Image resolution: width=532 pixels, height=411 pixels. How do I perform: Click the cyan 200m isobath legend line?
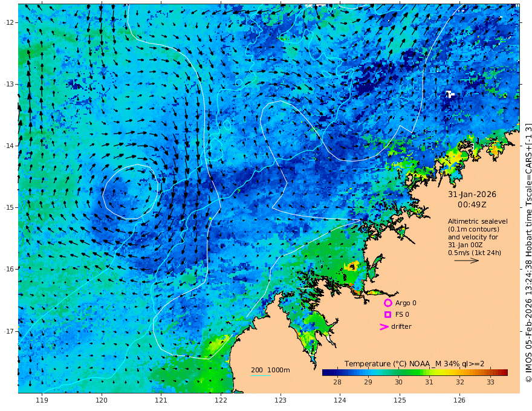(x=261, y=375)
